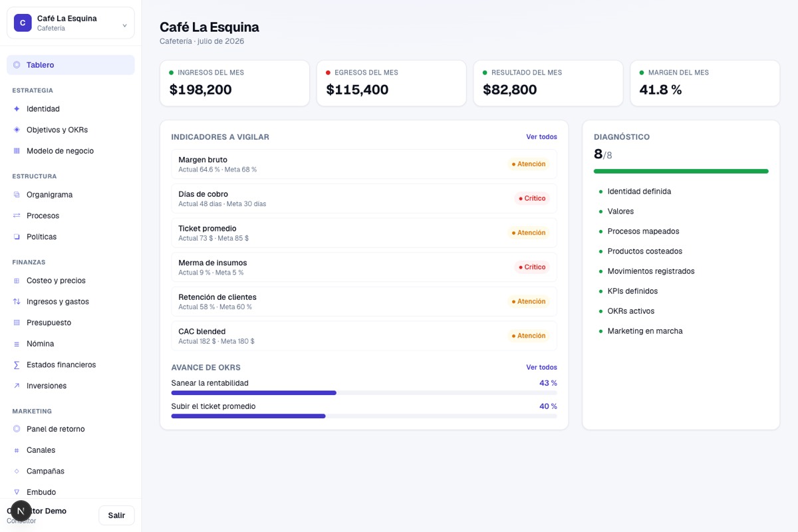Select Procesos in the sidebar
The width and height of the screenshot is (798, 532).
click(70, 215)
